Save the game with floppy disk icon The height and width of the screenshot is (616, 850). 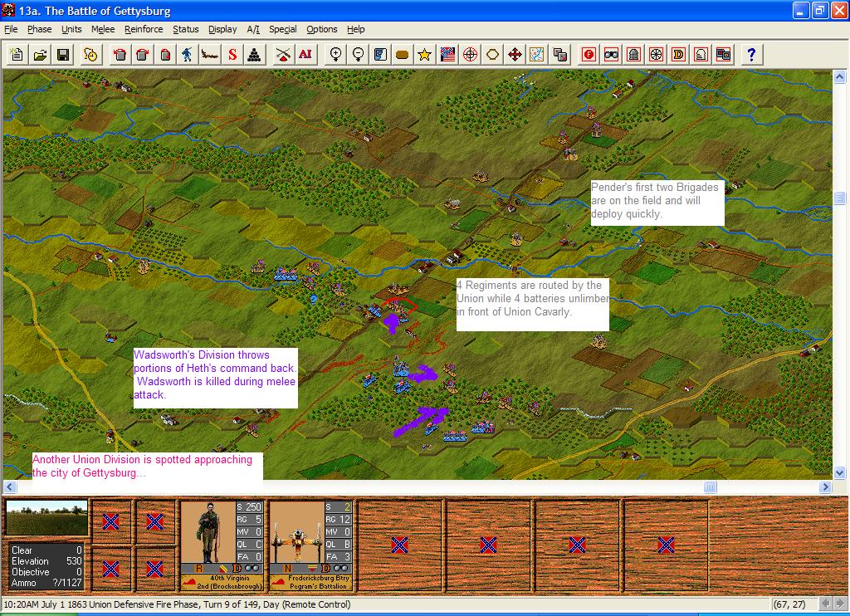tap(63, 54)
